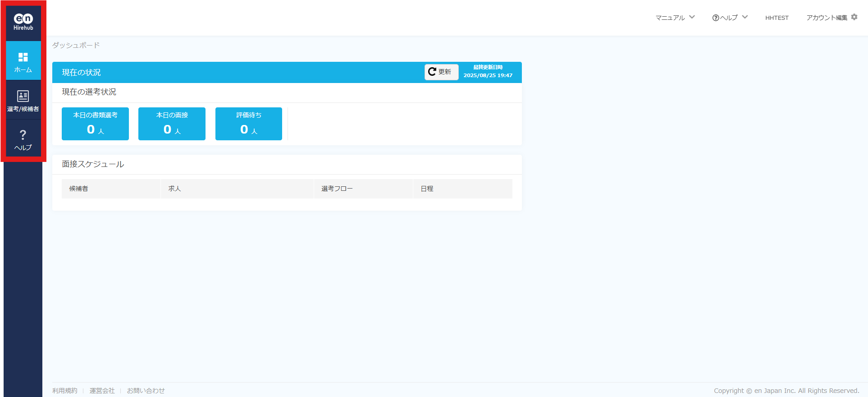Click the 選考フロー column header
Screen dimensions: 868x397
click(337, 189)
